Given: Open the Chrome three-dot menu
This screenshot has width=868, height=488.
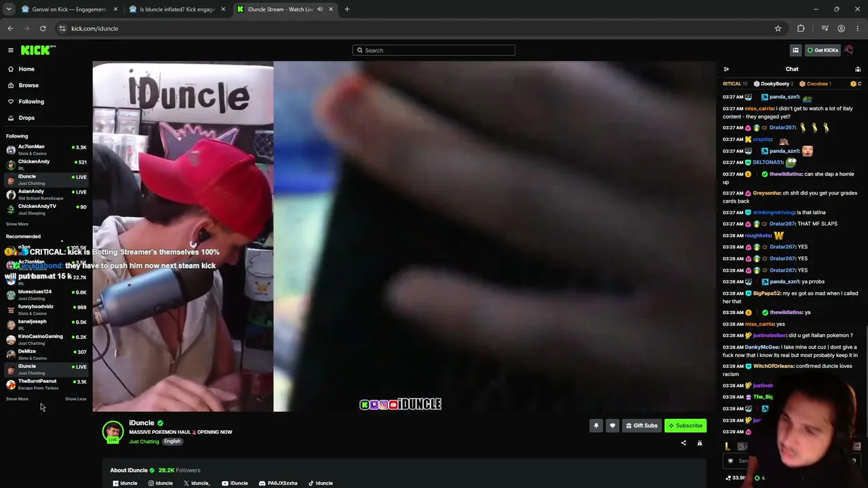Looking at the screenshot, I should click(x=858, y=28).
